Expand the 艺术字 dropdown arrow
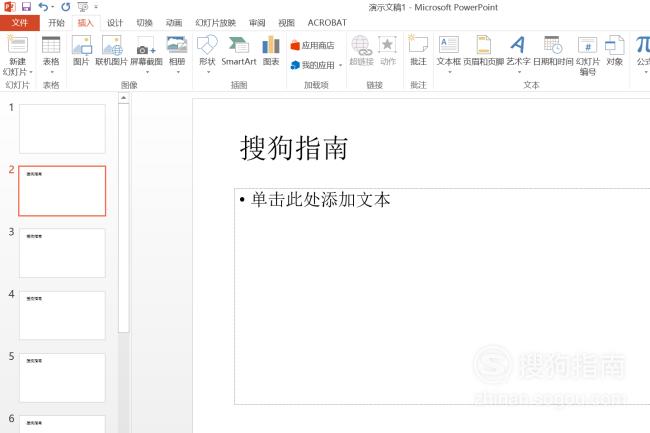 [519, 72]
